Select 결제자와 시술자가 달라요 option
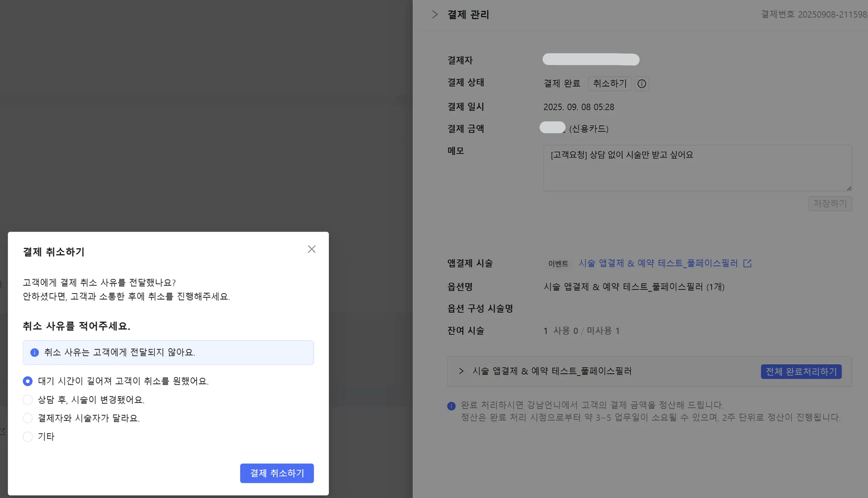 pos(28,418)
